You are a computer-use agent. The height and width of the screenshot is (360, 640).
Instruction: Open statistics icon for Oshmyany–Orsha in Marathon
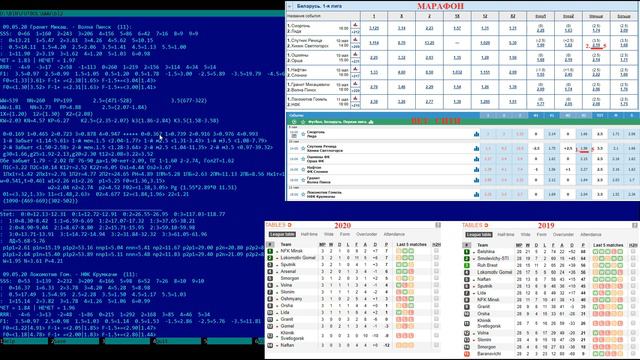pos(355,55)
